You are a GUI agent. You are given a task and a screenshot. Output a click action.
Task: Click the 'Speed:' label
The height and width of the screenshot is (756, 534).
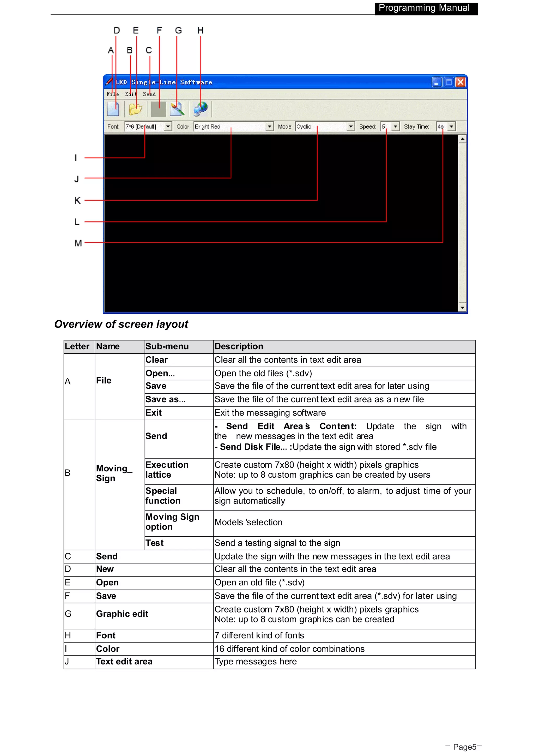(x=368, y=127)
